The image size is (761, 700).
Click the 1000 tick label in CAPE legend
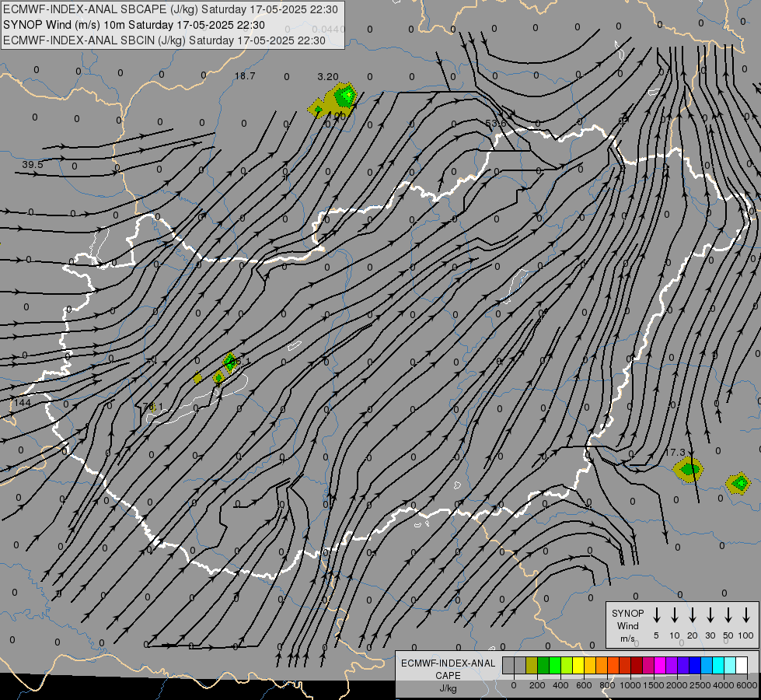[630, 685]
